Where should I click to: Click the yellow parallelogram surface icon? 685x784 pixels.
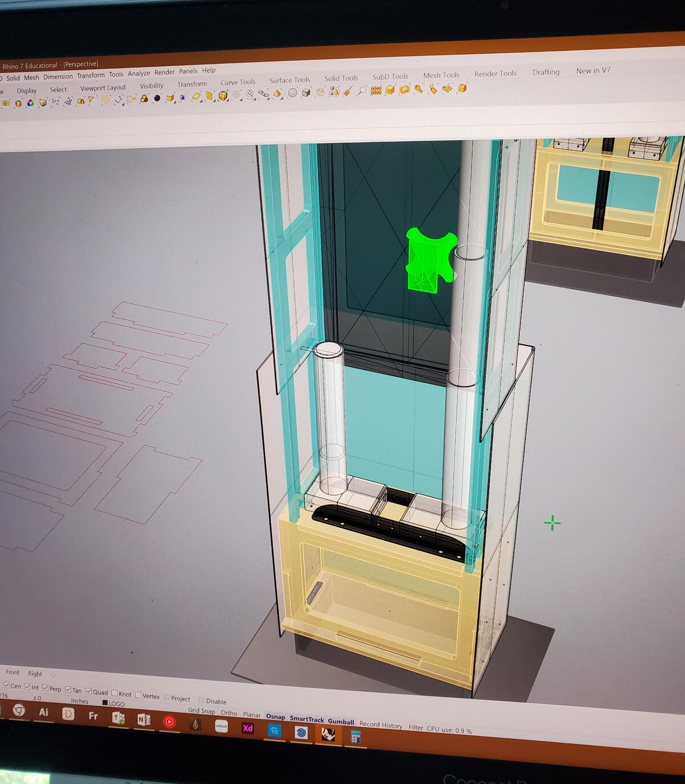click(197, 96)
